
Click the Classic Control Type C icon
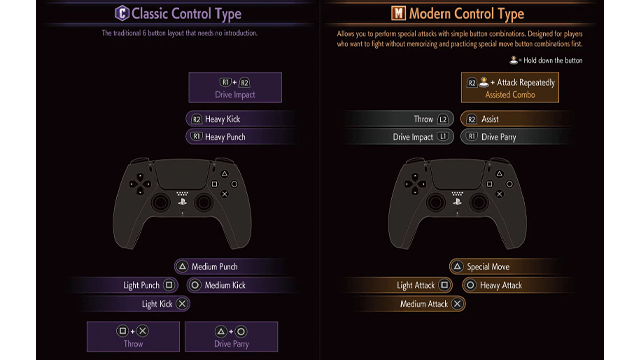pos(122,13)
